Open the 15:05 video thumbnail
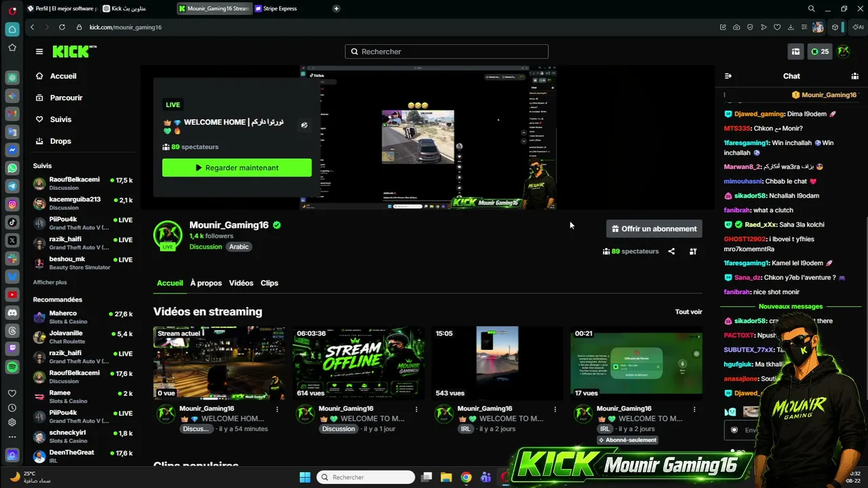The width and height of the screenshot is (868, 488). [497, 363]
